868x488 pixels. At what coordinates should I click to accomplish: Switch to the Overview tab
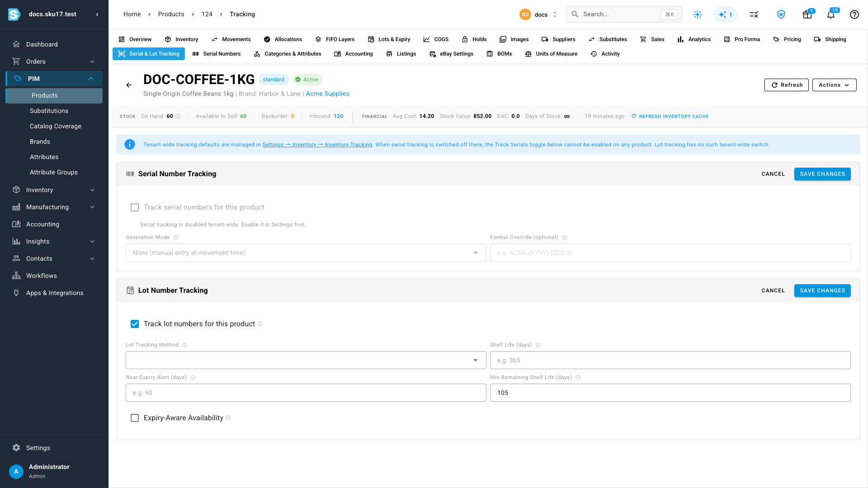(135, 39)
